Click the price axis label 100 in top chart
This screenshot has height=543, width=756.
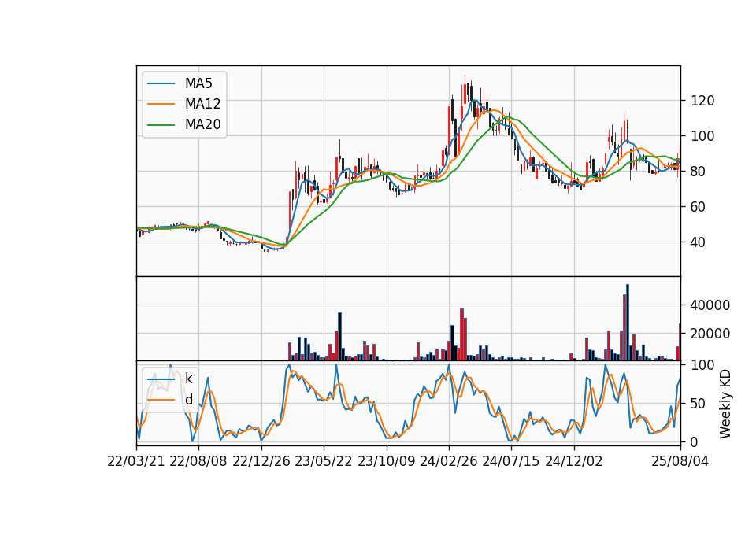pyautogui.click(x=702, y=136)
